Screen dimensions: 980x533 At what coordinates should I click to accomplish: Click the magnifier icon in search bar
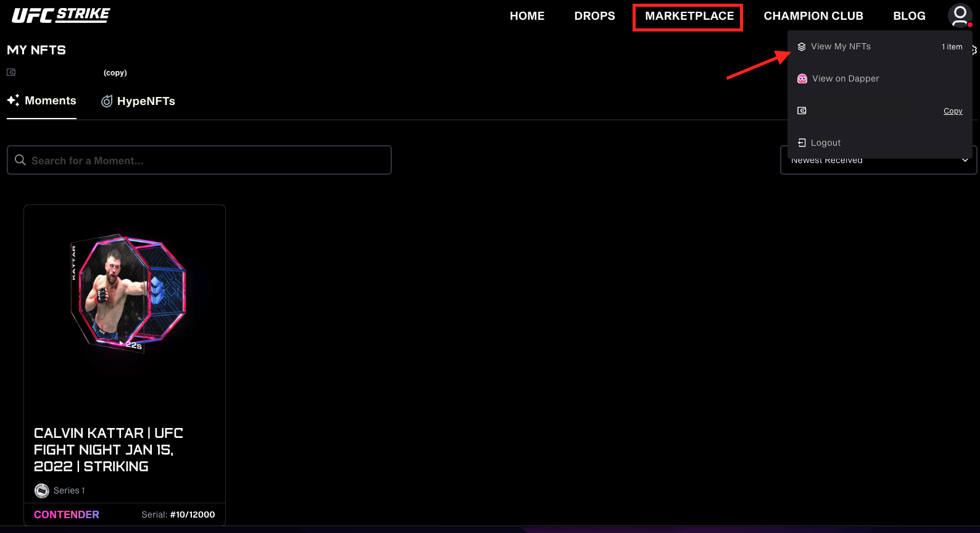point(20,160)
